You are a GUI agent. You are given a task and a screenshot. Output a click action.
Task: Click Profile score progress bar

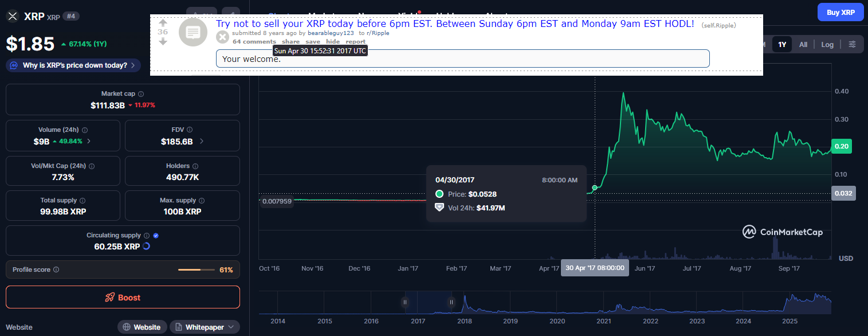pos(198,269)
